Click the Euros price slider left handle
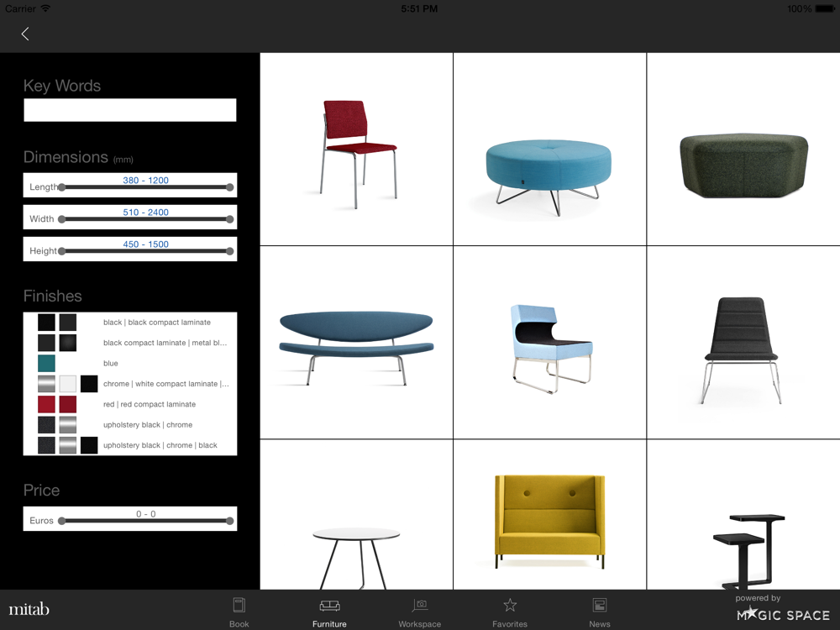 61,521
